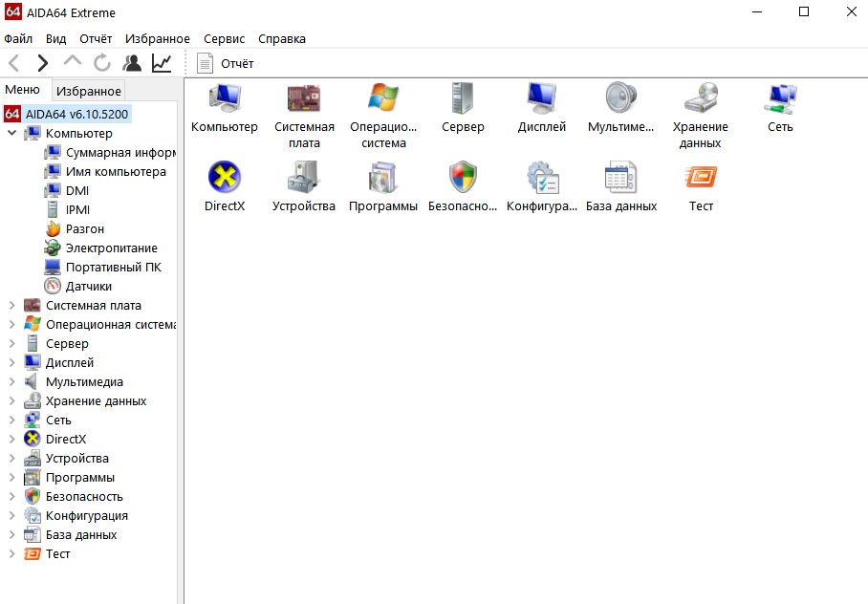Open the Тест benchmark icon in main panel
Image resolution: width=868 pixels, height=604 pixels.
[x=701, y=178]
